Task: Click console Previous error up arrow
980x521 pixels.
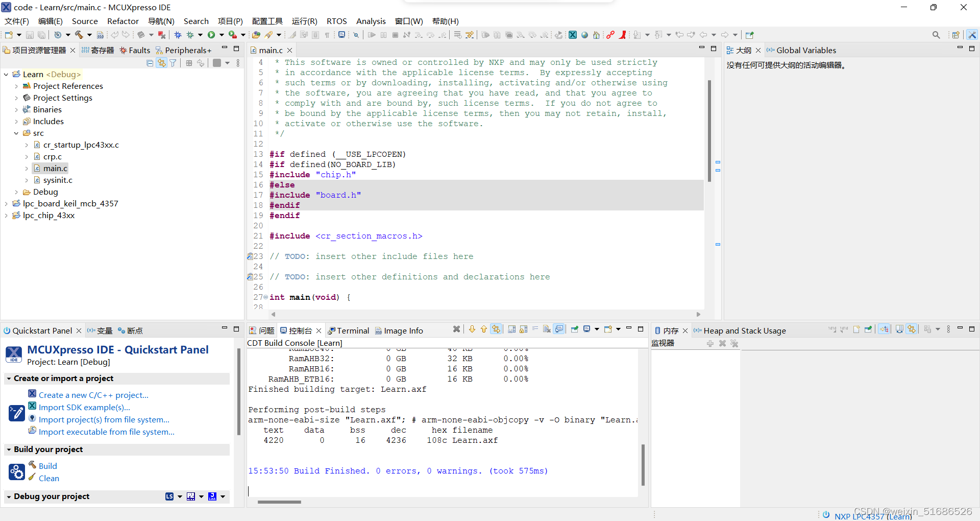Action: (x=484, y=329)
